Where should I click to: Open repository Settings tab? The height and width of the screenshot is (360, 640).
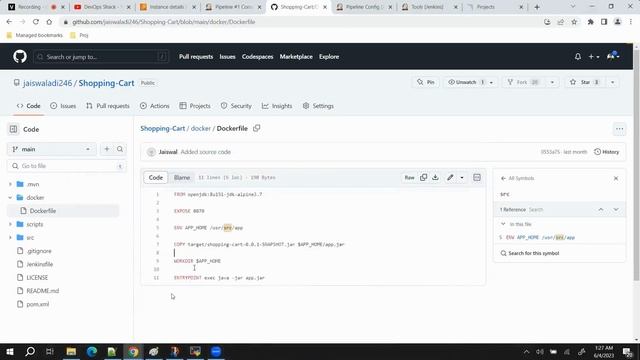318,106
